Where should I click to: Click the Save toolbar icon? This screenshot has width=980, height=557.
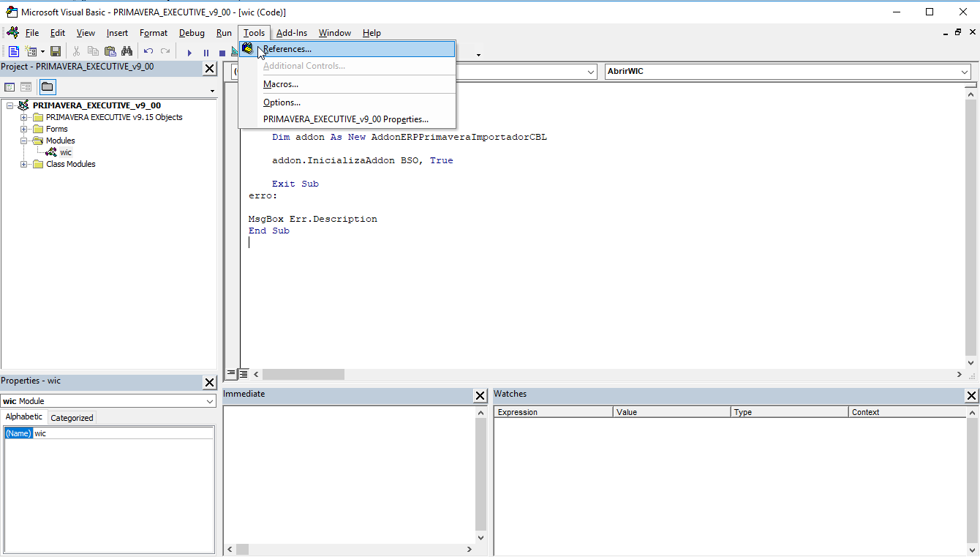click(x=56, y=51)
